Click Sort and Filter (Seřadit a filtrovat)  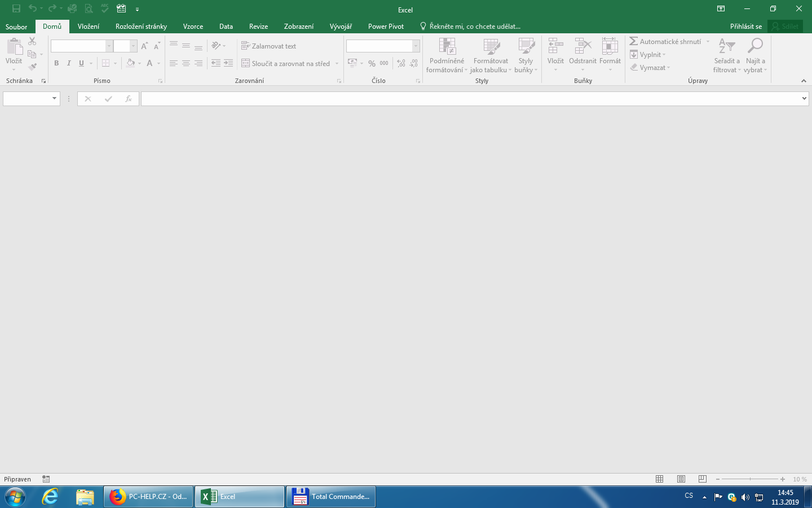(x=727, y=55)
